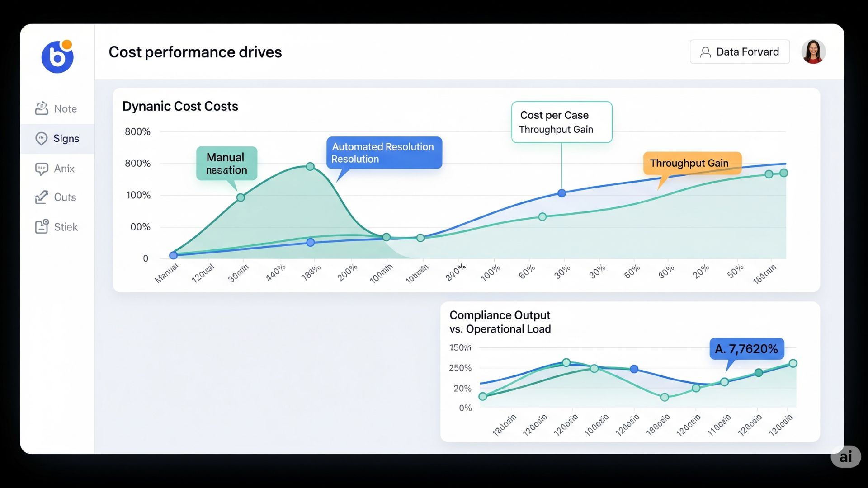The image size is (868, 488).
Task: Open the user profile avatar
Action: click(813, 52)
